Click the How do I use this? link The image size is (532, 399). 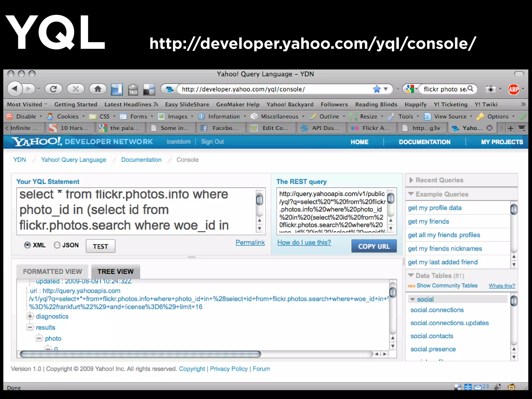304,242
